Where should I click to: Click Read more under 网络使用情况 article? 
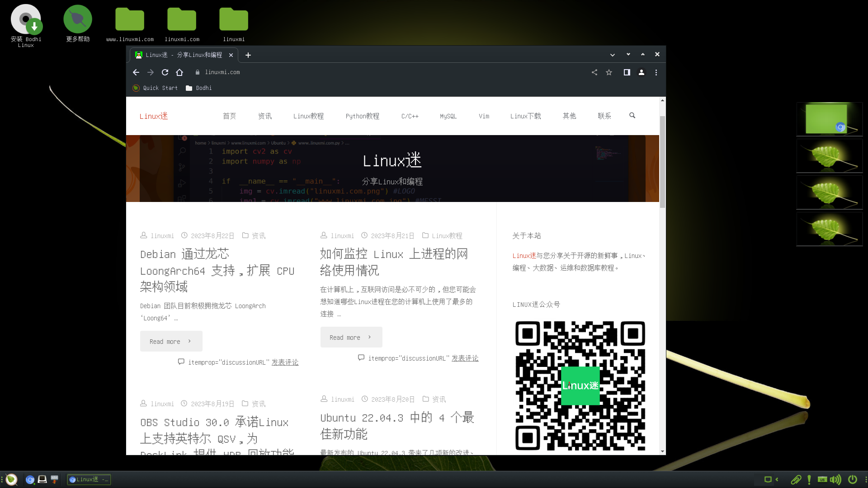pyautogui.click(x=351, y=337)
